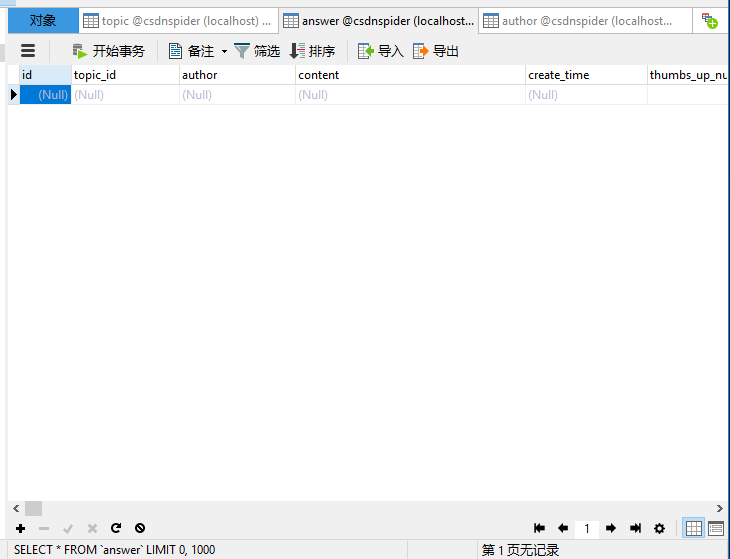Select the (Null) cell under content

coord(410,95)
